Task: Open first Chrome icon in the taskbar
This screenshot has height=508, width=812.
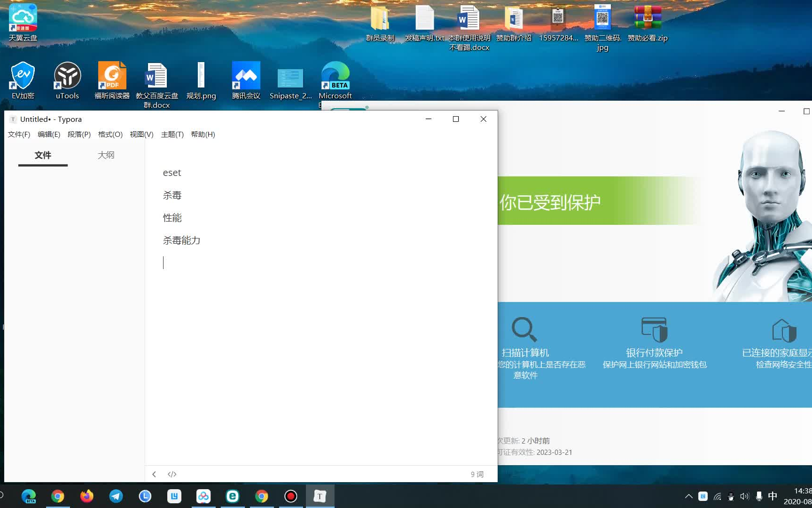Action: point(58,496)
